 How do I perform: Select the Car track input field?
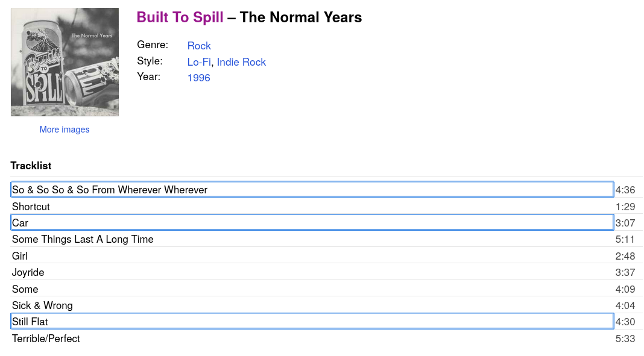pos(312,223)
